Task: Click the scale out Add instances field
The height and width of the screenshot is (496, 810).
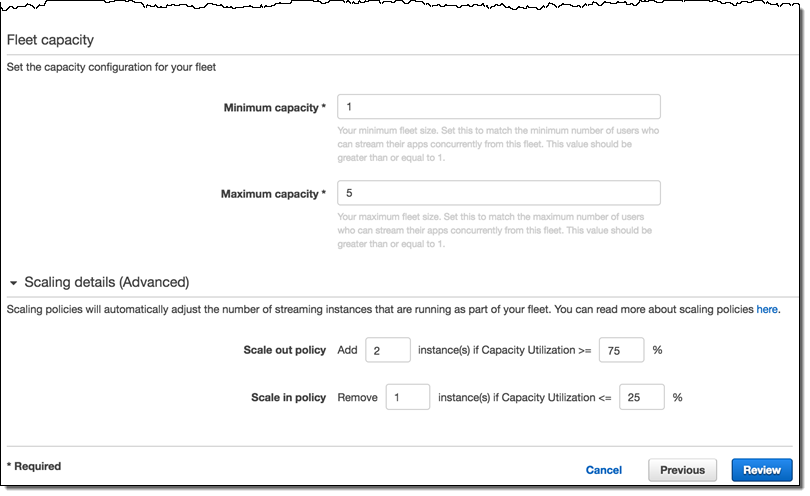Action: pos(388,350)
